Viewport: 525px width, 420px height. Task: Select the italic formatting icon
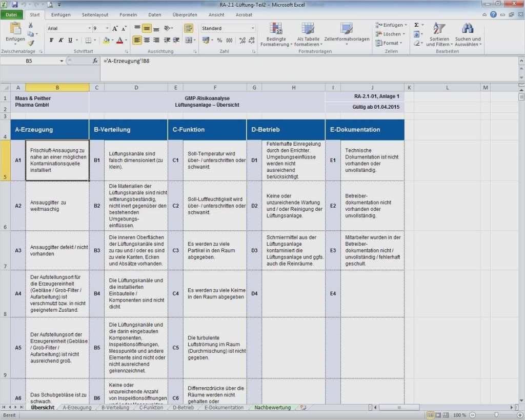tap(60, 40)
